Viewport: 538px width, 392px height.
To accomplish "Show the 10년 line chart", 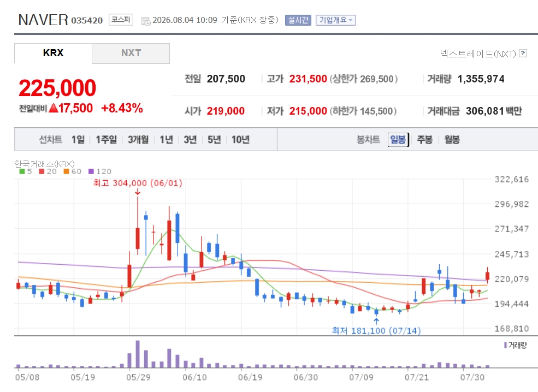I will click(x=240, y=140).
